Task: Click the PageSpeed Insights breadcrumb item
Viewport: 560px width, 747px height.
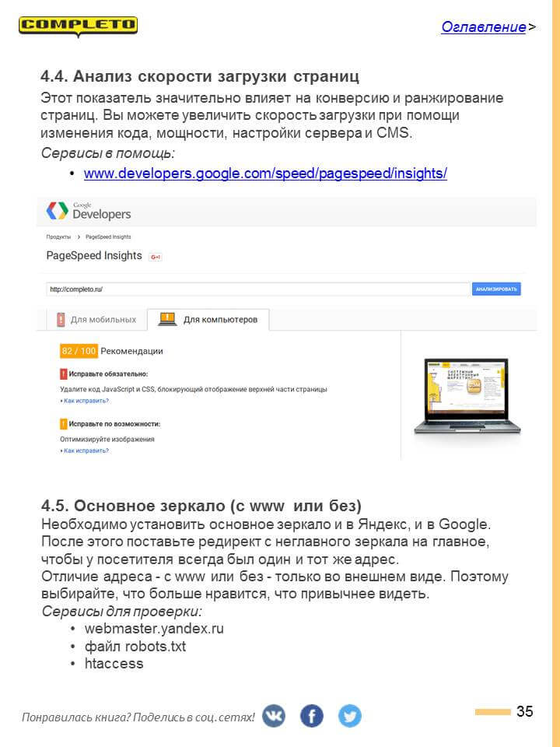Action: coord(108,237)
